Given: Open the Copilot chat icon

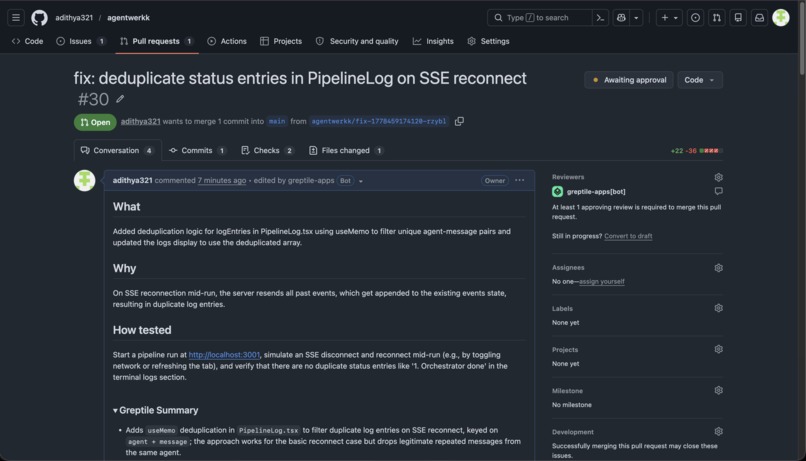Looking at the screenshot, I should click(x=621, y=17).
